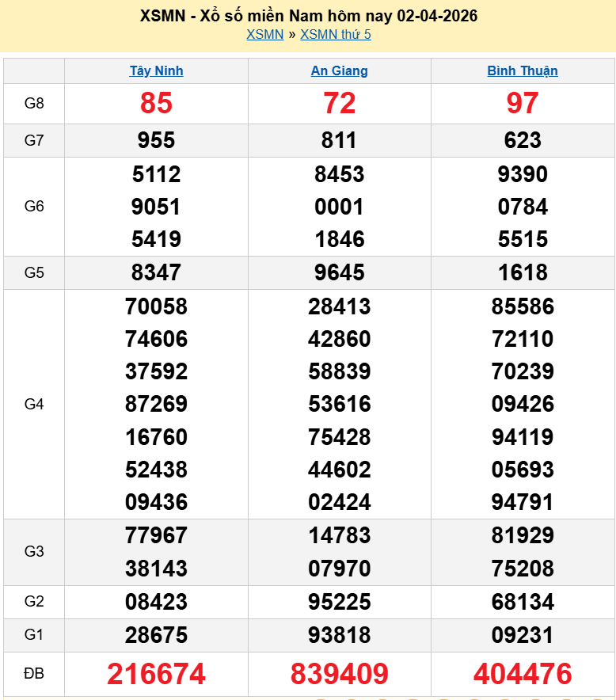This screenshot has height=700, width=616.
Task: Open the XSMN thứ 5 link
Action: click(x=336, y=34)
